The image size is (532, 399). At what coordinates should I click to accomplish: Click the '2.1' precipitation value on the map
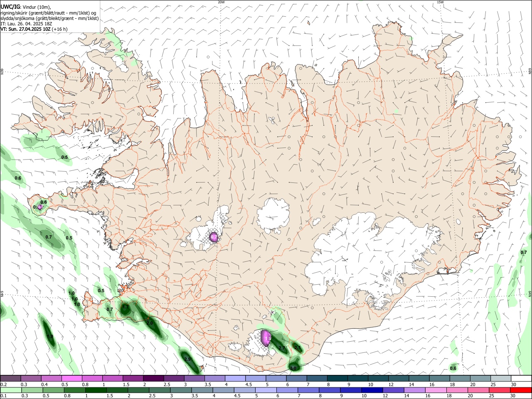pyautogui.click(x=297, y=347)
